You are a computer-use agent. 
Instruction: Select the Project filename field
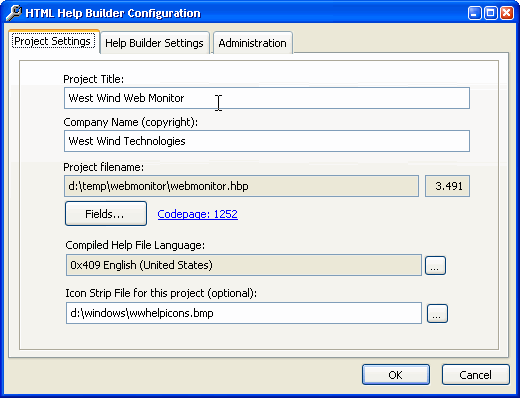(x=241, y=186)
